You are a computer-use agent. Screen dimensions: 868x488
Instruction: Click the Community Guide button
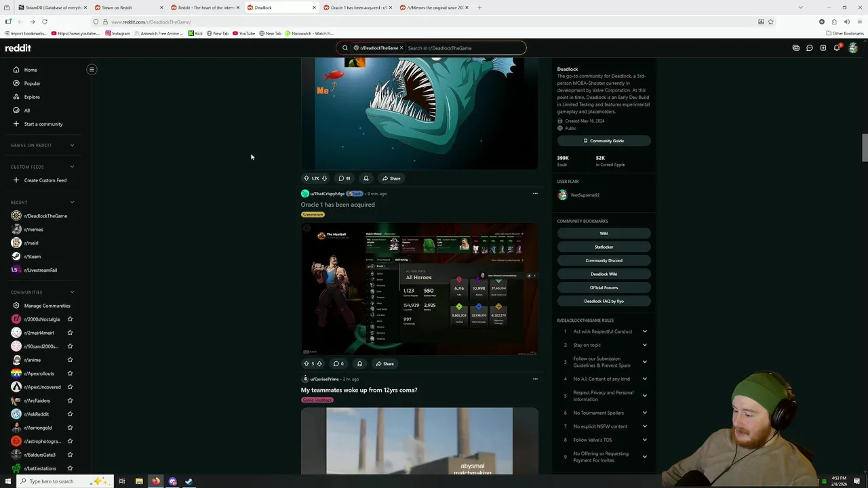pyautogui.click(x=604, y=141)
